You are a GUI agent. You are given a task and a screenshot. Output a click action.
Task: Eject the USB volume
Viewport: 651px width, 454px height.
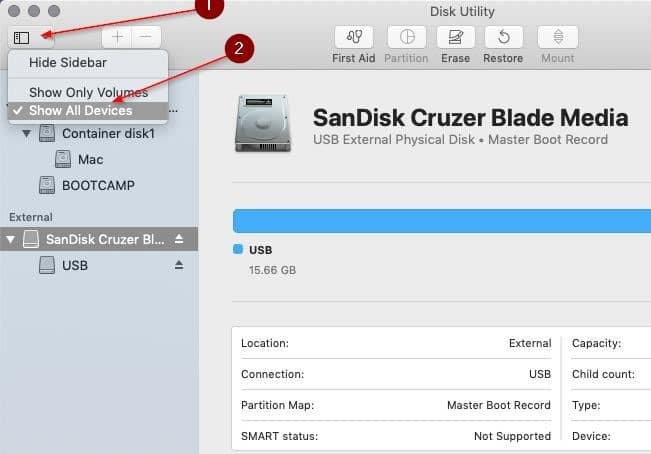[x=179, y=265]
